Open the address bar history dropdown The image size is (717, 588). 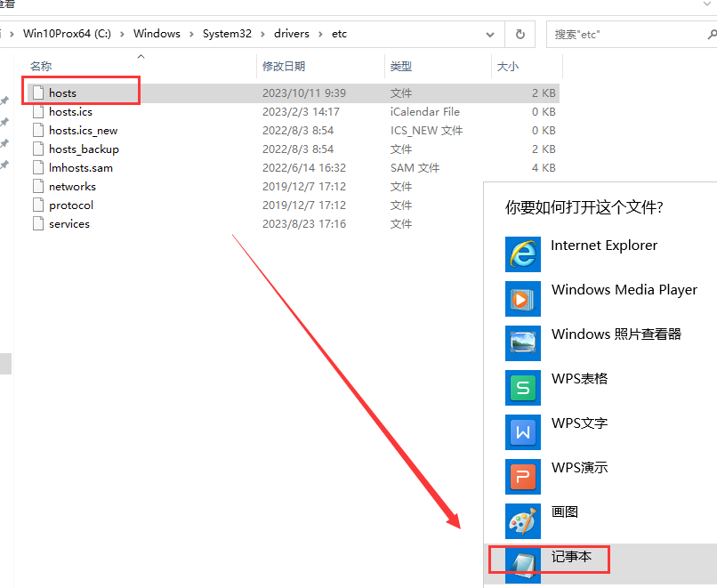[490, 34]
